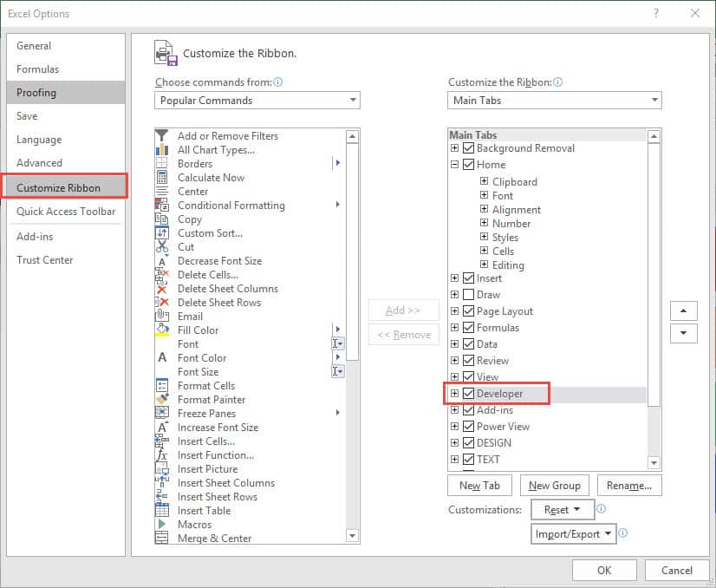Uncheck the Developer tab checkbox
716x588 pixels.
coord(467,393)
